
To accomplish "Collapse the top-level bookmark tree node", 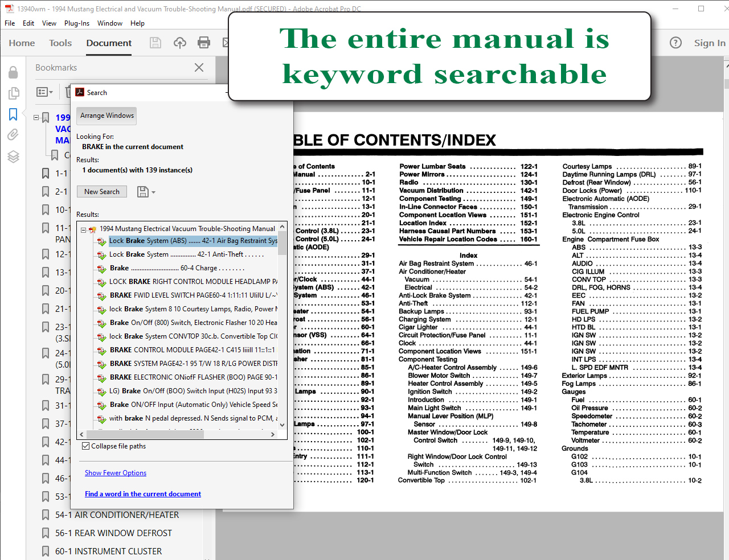I will tap(36, 118).
